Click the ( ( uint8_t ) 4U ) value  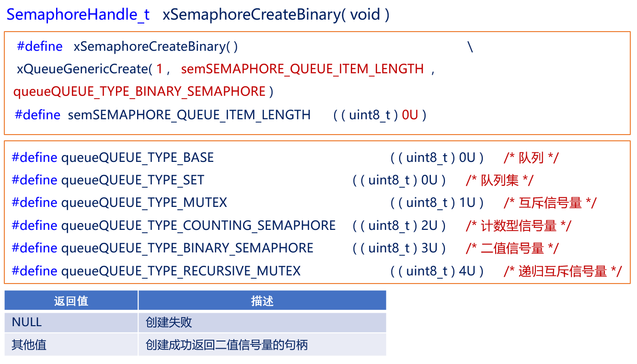click(x=437, y=271)
